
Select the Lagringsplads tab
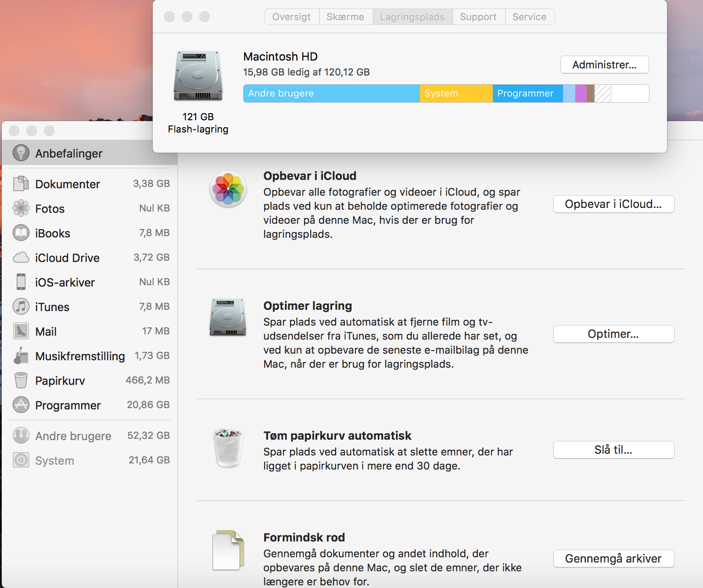412,17
